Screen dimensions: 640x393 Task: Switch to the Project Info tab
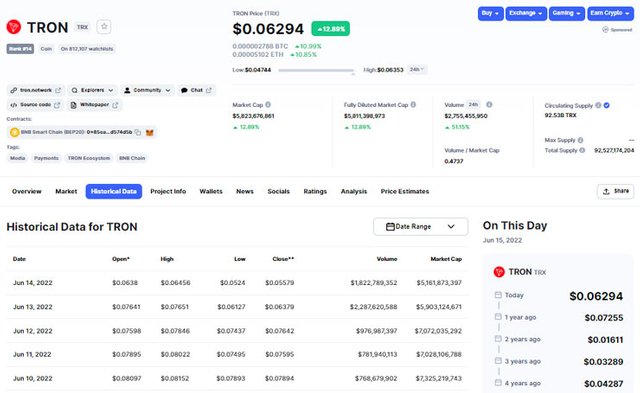[168, 191]
